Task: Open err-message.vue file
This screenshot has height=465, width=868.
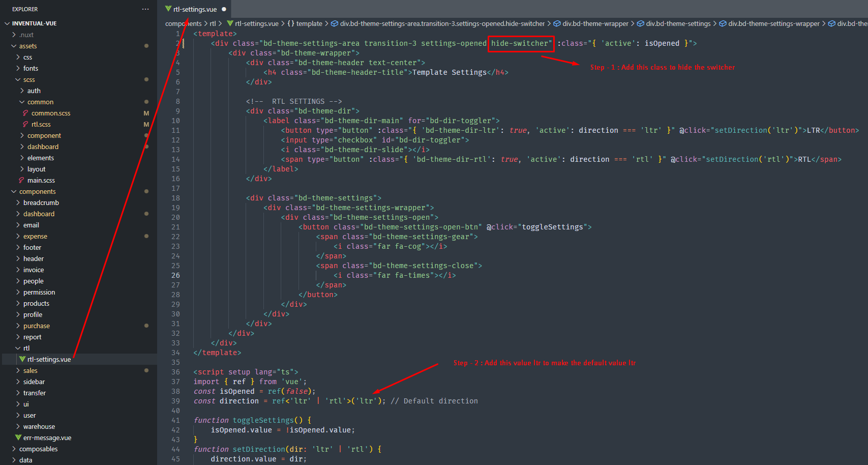Action: [x=47, y=438]
